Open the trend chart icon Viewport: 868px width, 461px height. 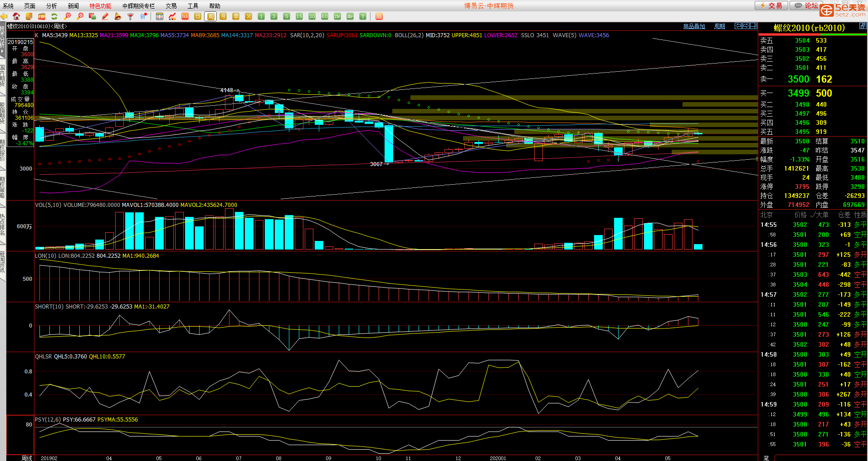pos(172,16)
